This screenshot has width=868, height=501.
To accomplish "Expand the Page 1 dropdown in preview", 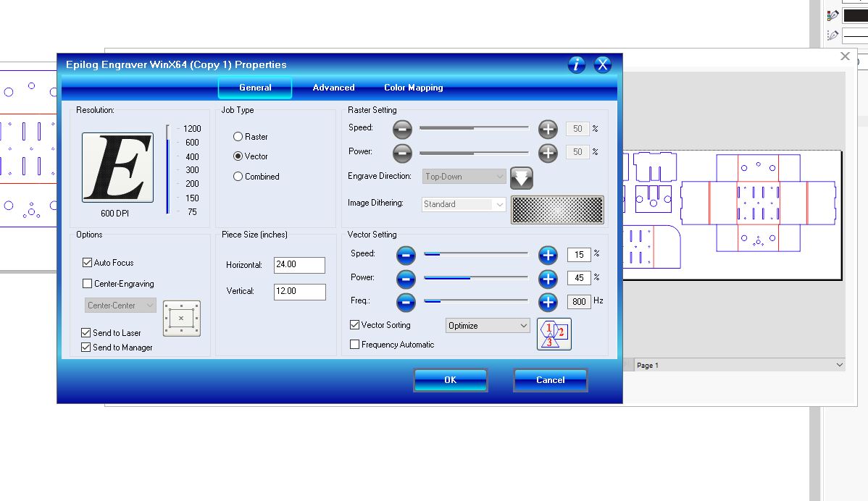I will 839,365.
